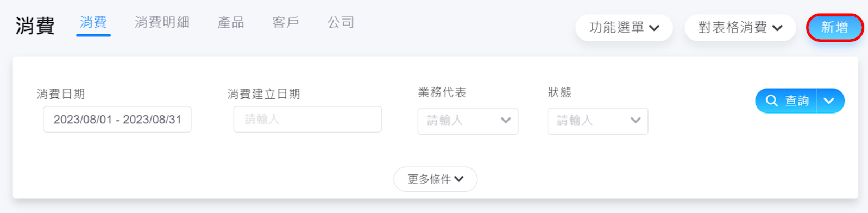The image size is (868, 213).
Task: Click the 消費日期 date range field
Action: click(x=117, y=120)
